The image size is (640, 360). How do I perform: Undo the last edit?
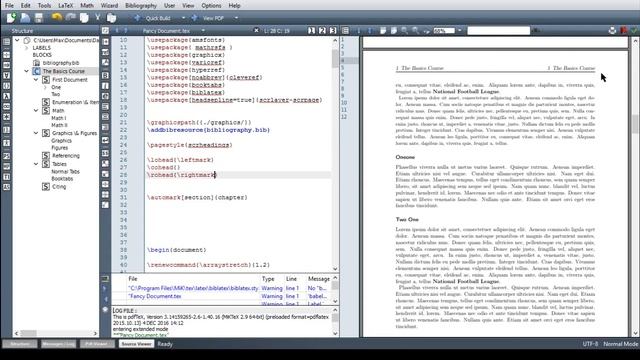click(57, 18)
